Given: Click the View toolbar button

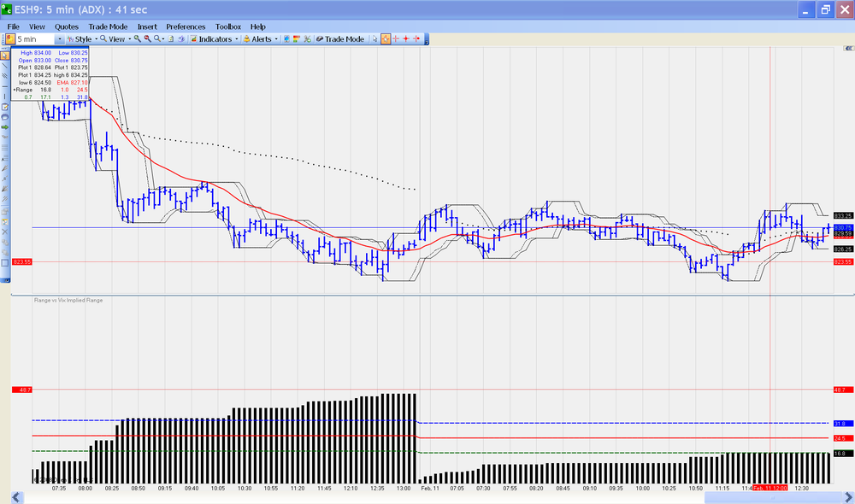Looking at the screenshot, I should (x=115, y=38).
